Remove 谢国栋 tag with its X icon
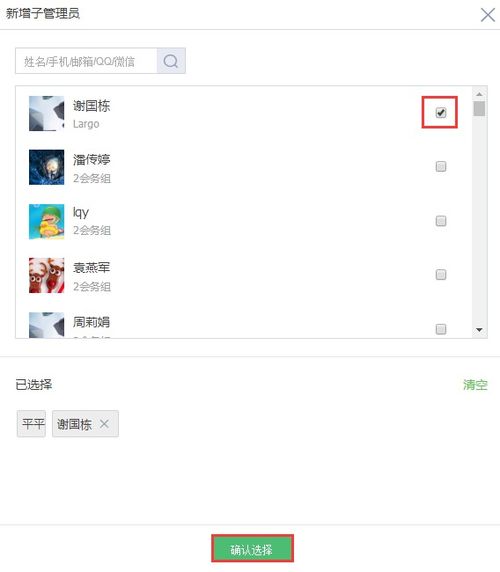The height and width of the screenshot is (572, 500). 104,424
